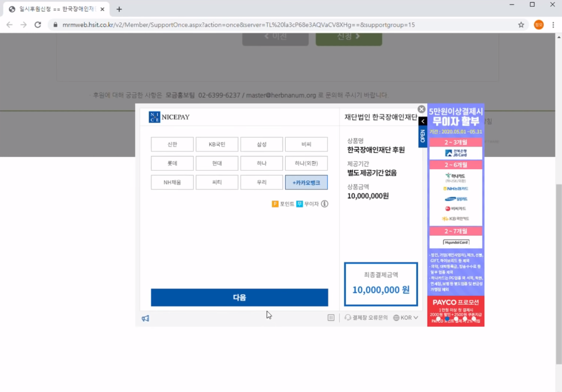Click the PAYCO 프로모션 banner

pos(455,310)
